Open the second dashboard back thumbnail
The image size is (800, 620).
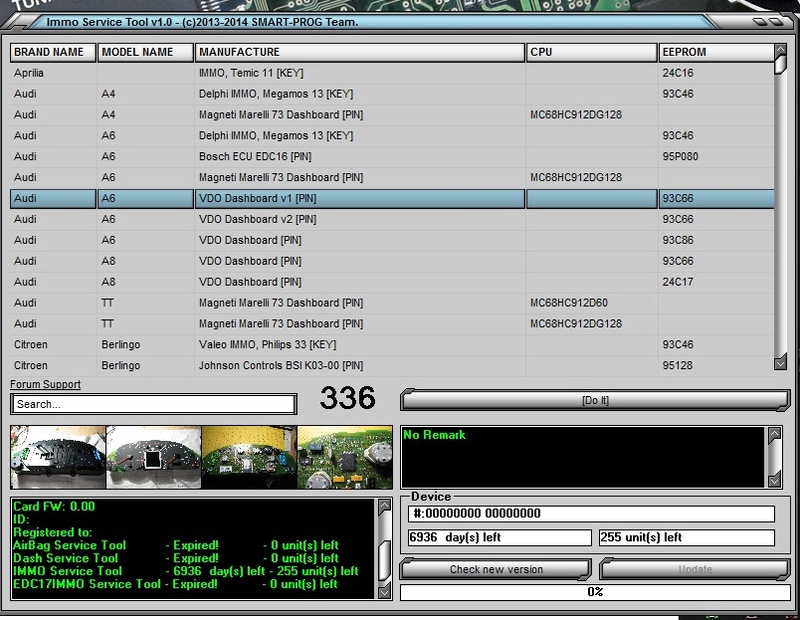154,457
